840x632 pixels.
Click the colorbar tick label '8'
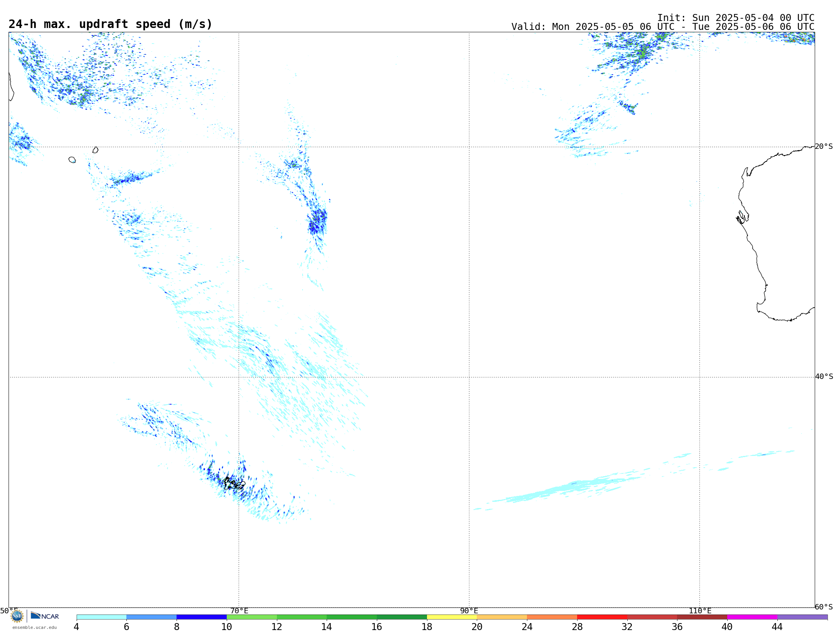tap(177, 627)
